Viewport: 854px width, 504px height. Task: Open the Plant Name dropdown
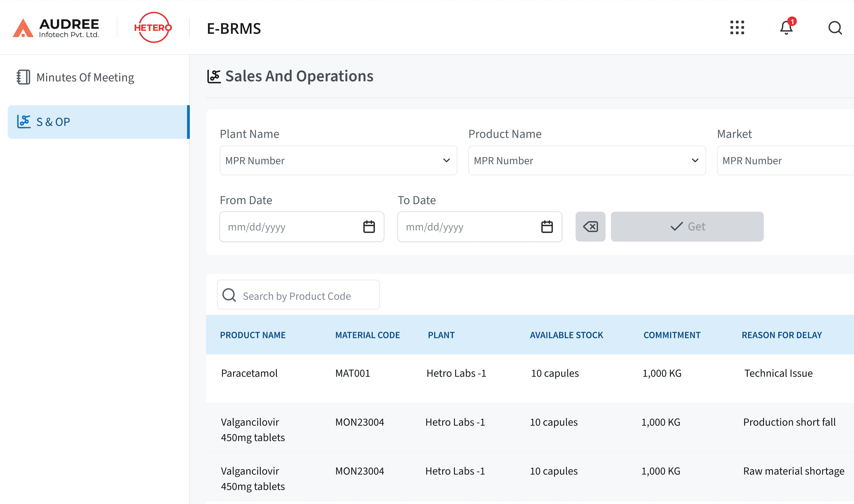point(338,160)
